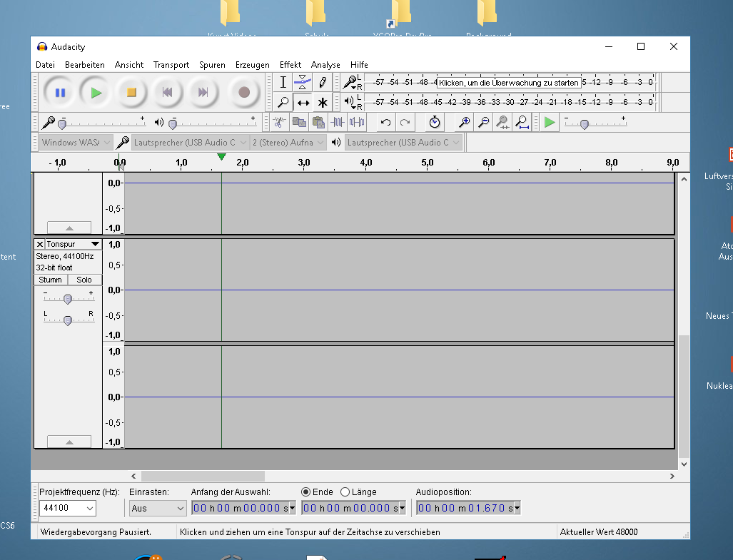
Task: Open the 2 (Stereo) channels dropdown
Action: click(x=288, y=143)
